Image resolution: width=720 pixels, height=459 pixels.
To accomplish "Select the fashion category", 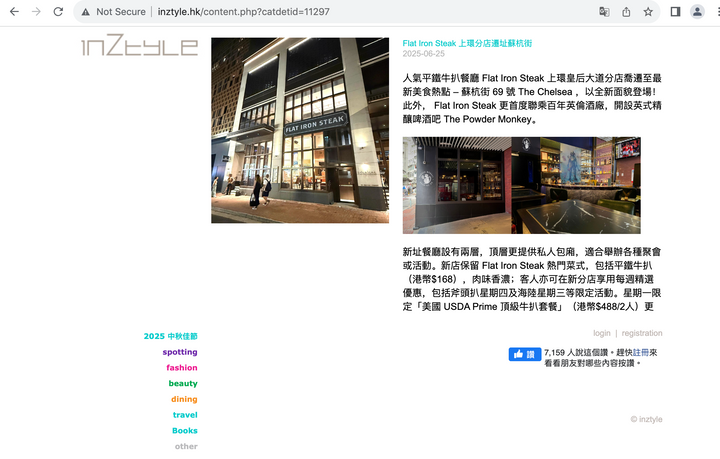I will coord(182,368).
